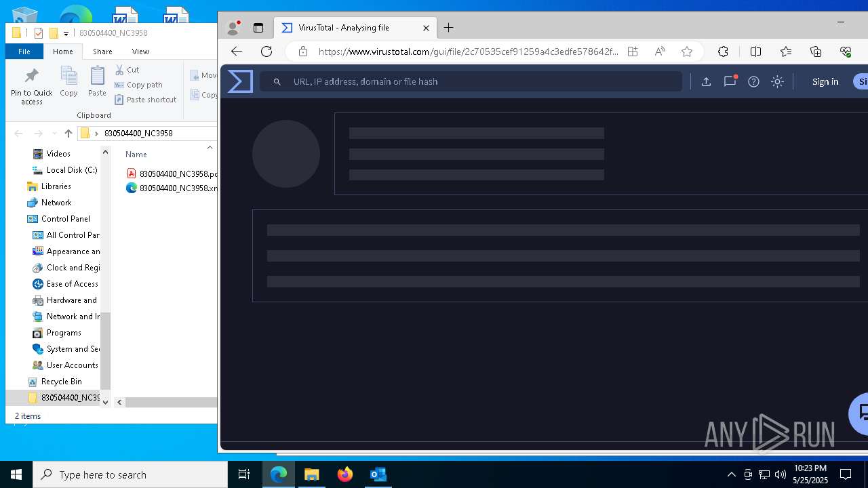This screenshot has height=488, width=868.
Task: Switch to Share ribbon tab in Explorer
Action: (102, 52)
